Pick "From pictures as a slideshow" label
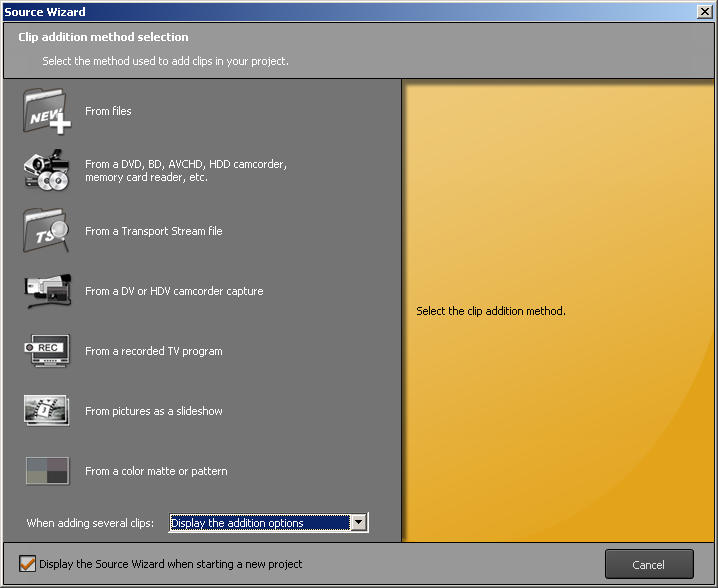This screenshot has height=588, width=718. (154, 411)
